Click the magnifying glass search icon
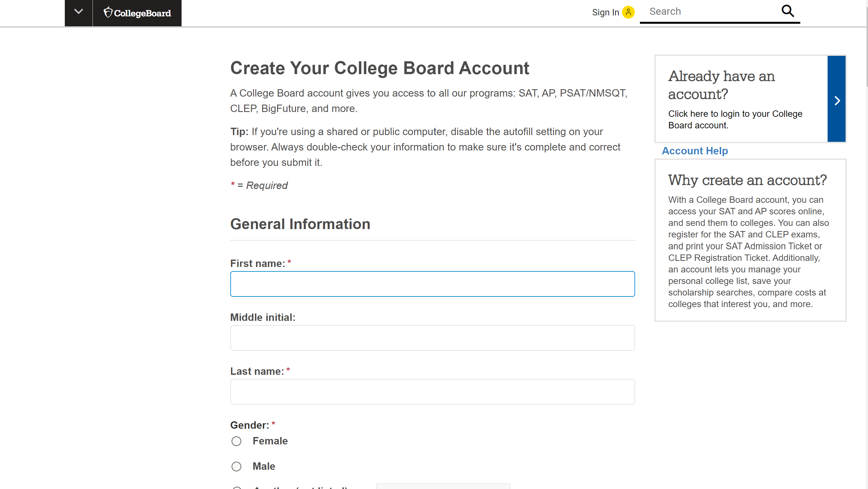 pyautogui.click(x=787, y=11)
